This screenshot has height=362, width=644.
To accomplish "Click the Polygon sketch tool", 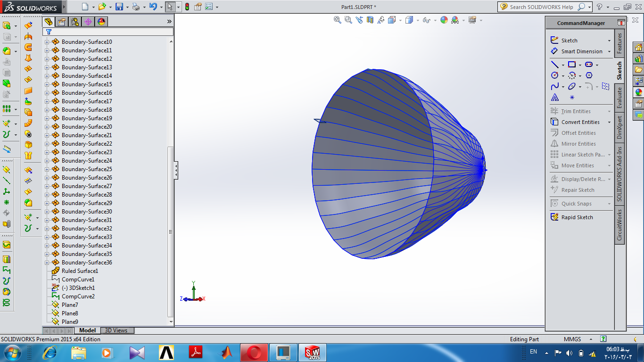I will (589, 75).
